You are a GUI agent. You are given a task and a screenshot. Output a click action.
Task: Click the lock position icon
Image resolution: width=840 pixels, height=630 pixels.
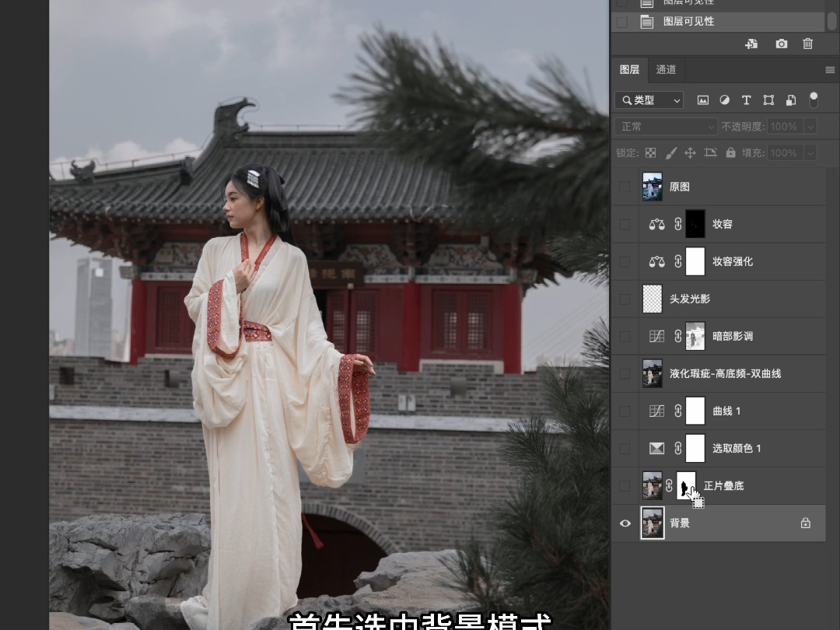[x=690, y=152]
